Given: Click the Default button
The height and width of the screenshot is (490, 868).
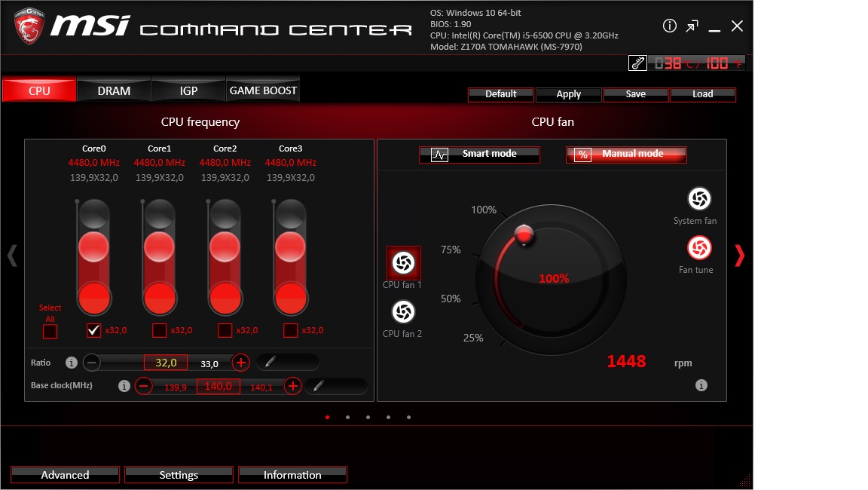Looking at the screenshot, I should (501, 94).
